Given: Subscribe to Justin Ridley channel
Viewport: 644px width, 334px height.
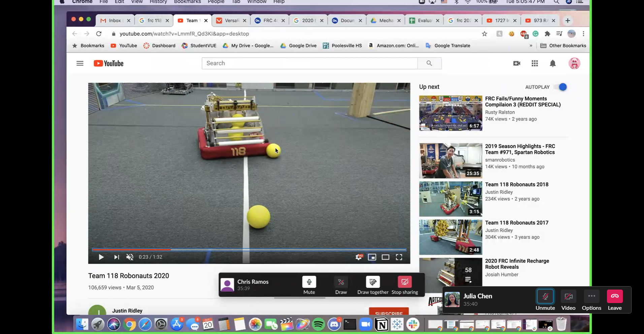Looking at the screenshot, I should point(389,312).
